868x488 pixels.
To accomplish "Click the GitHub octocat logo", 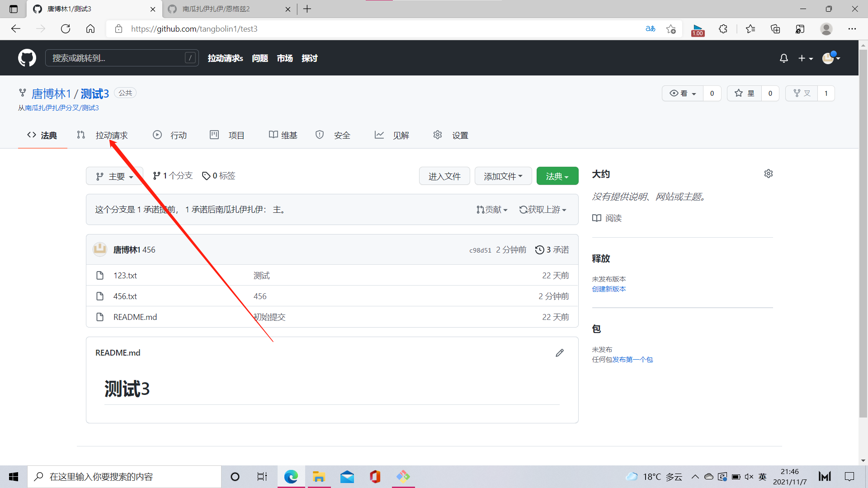I will coord(27,58).
